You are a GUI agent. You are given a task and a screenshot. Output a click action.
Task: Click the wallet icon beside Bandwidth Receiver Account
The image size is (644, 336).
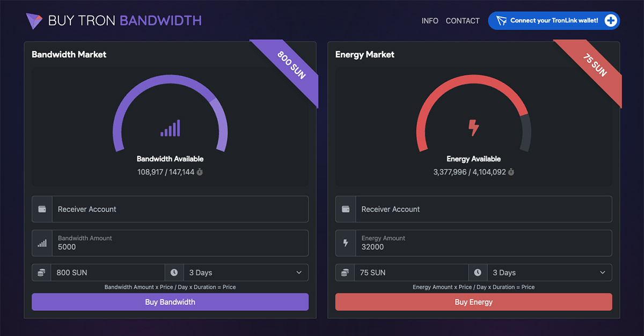pos(41,209)
